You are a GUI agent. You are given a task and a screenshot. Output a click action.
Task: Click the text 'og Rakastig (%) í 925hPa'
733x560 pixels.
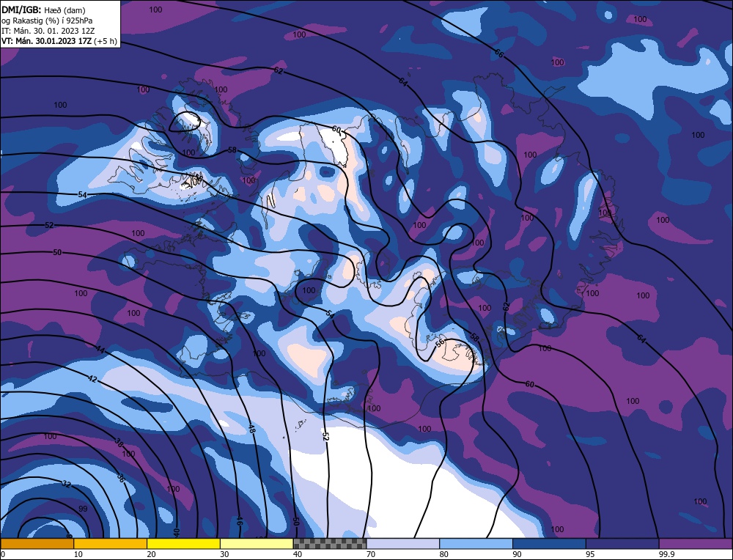pyautogui.click(x=47, y=20)
